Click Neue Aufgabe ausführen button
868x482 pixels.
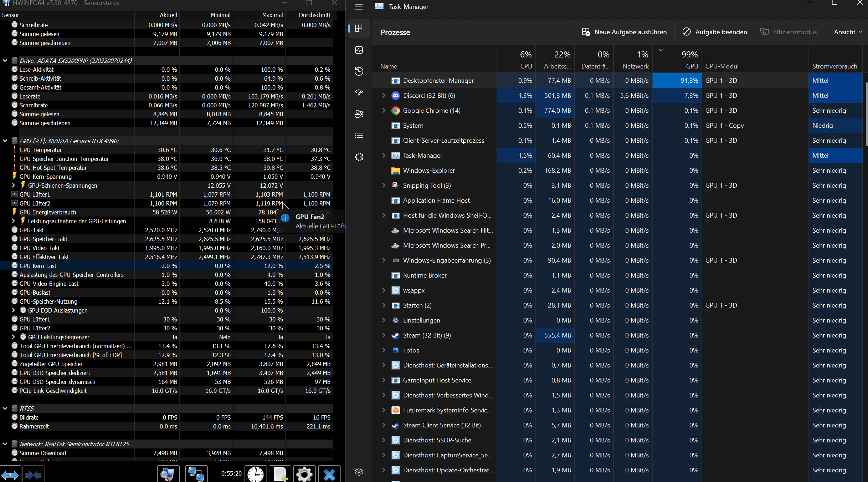click(624, 32)
